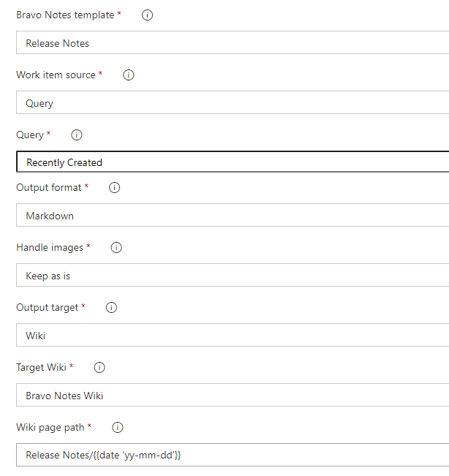Click info icon next to Bravo Notes template

pos(147,15)
